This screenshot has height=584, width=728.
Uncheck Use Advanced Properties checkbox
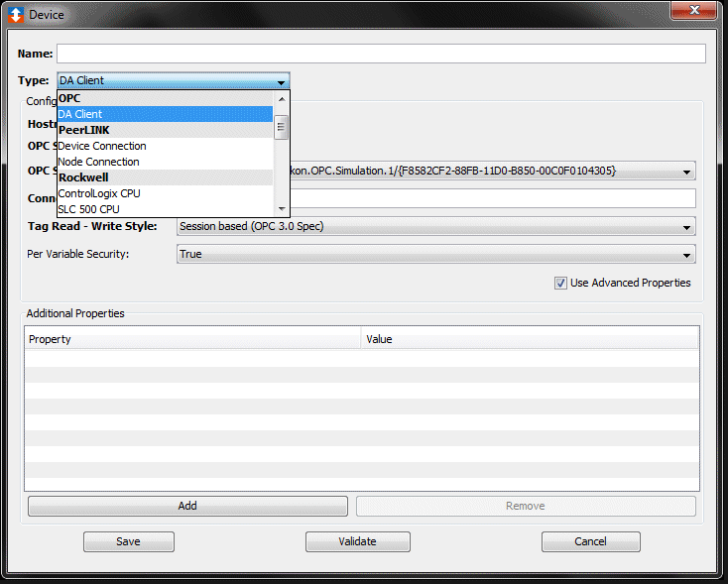pyautogui.click(x=561, y=284)
